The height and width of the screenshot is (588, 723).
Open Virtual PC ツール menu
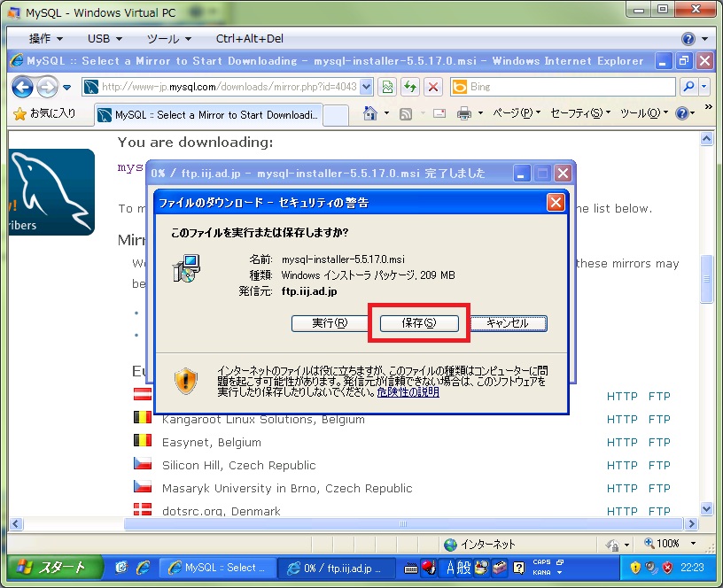(x=168, y=39)
